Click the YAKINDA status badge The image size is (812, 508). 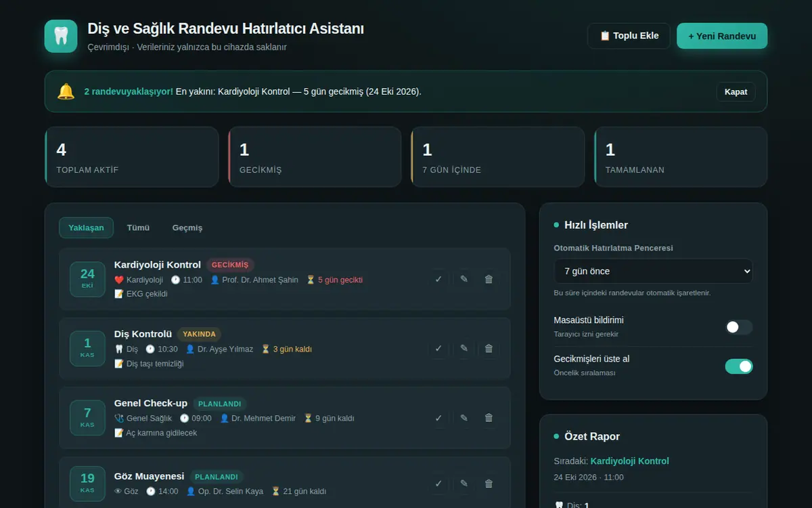tap(199, 334)
